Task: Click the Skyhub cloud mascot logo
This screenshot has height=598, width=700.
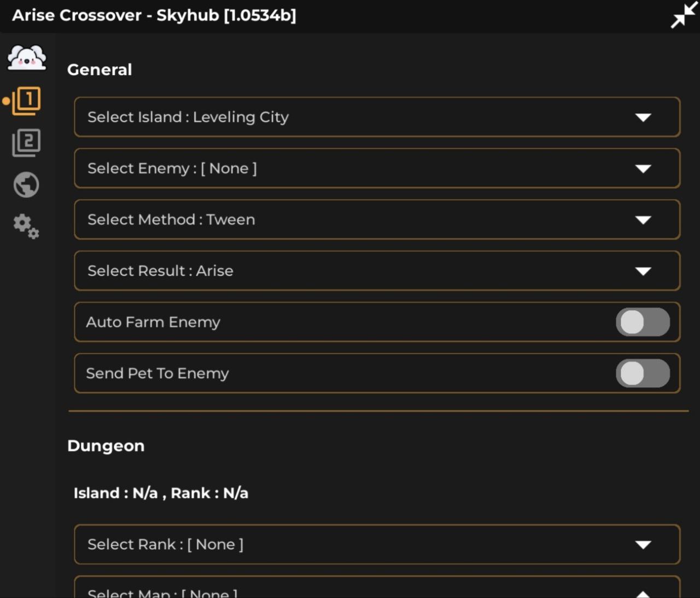Action: [27, 57]
